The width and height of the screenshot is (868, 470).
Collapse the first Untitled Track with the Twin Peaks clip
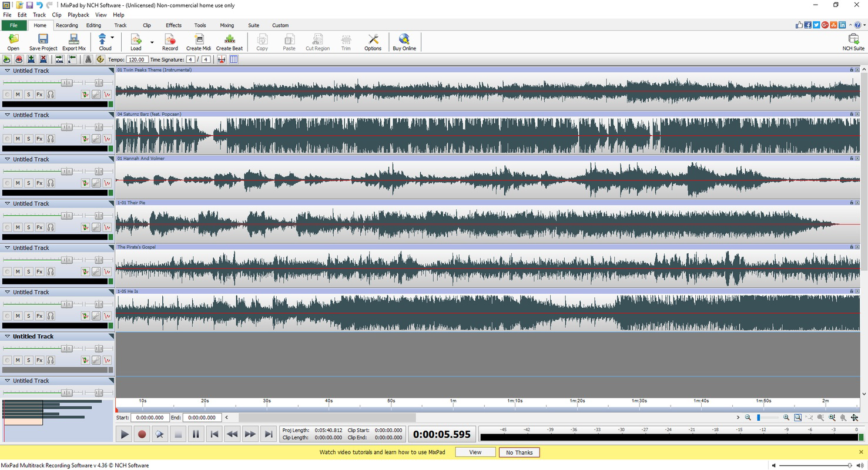coord(8,70)
